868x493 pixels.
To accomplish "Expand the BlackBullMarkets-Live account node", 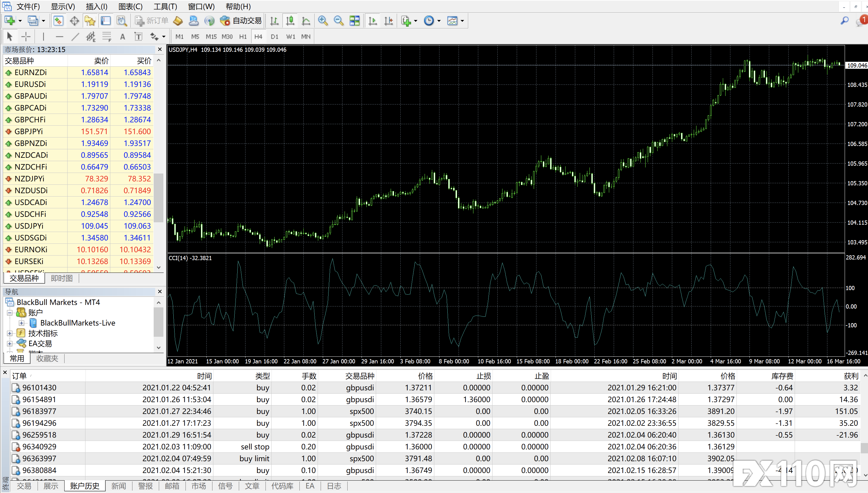I will point(22,323).
